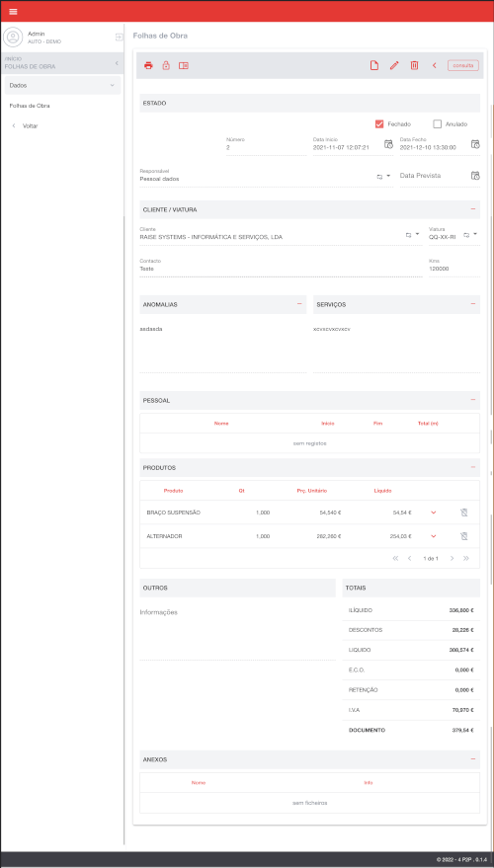
Task: Open the Responsável dropdown arrow
Action: (388, 176)
